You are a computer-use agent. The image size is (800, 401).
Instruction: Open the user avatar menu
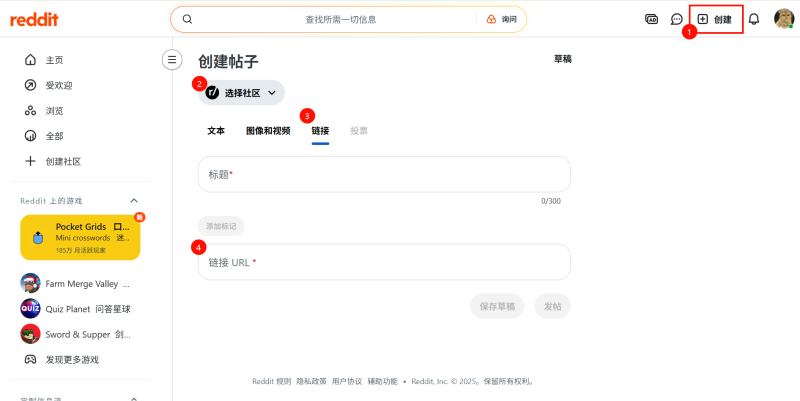(784, 19)
